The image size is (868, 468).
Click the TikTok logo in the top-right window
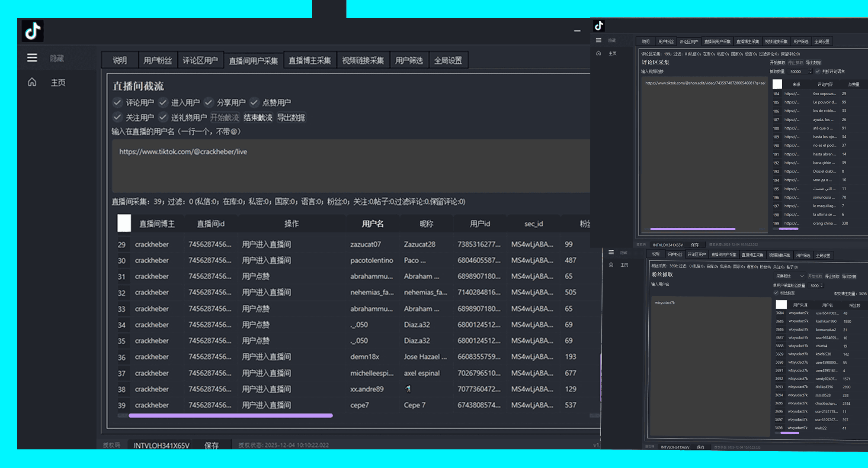pyautogui.click(x=599, y=26)
